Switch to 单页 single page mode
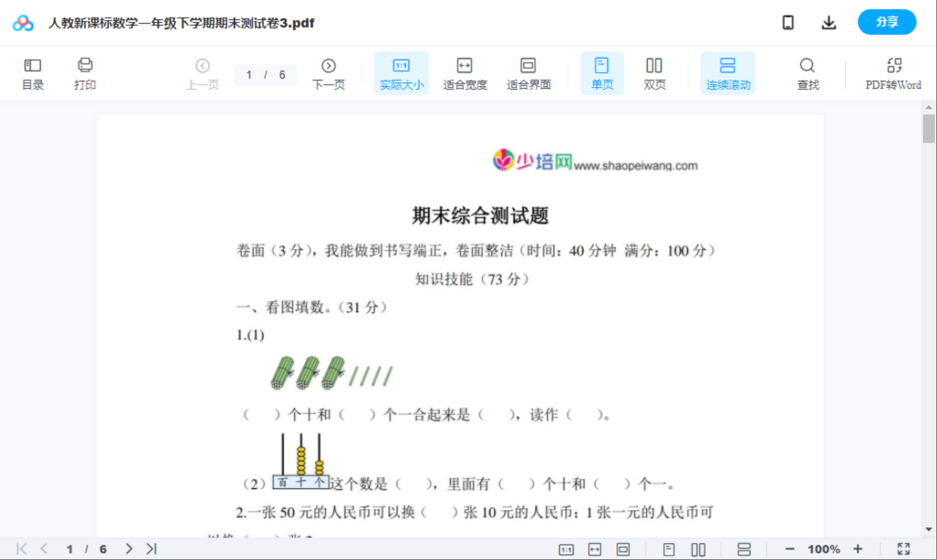 click(x=602, y=73)
